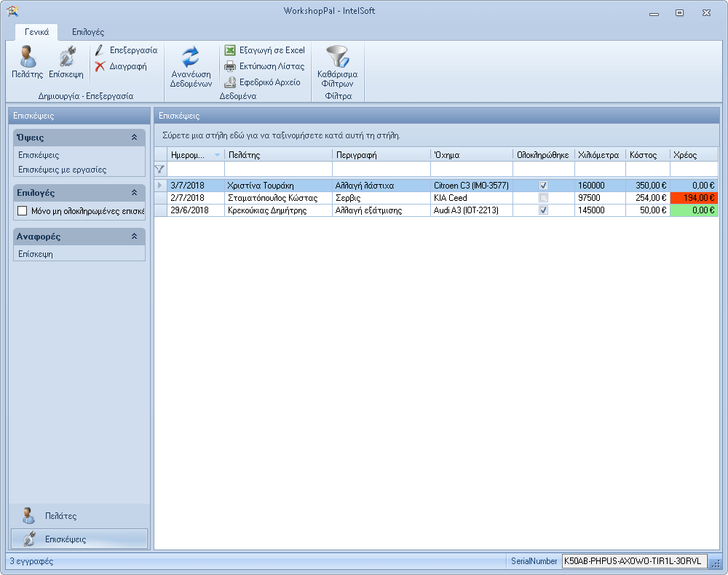Toggle Ολοκληρώθηκε checkbox for KIA Ceed row
The height and width of the screenshot is (575, 728).
(x=543, y=198)
